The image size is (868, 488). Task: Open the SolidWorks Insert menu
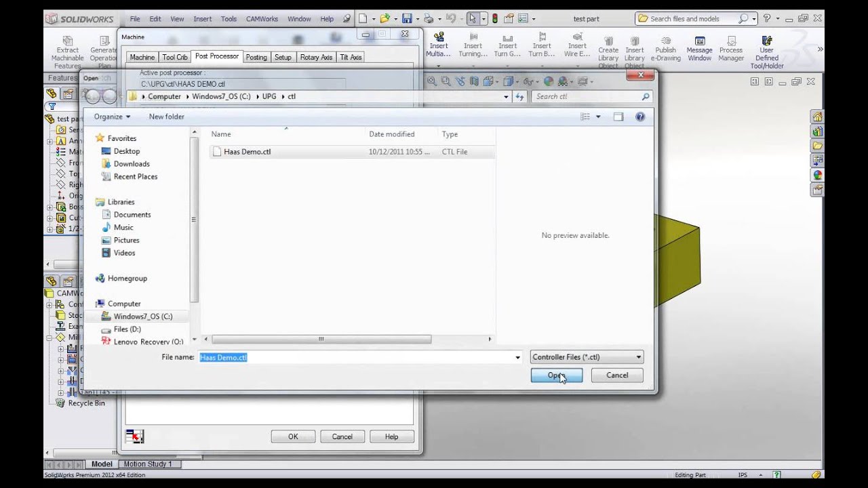coord(202,19)
